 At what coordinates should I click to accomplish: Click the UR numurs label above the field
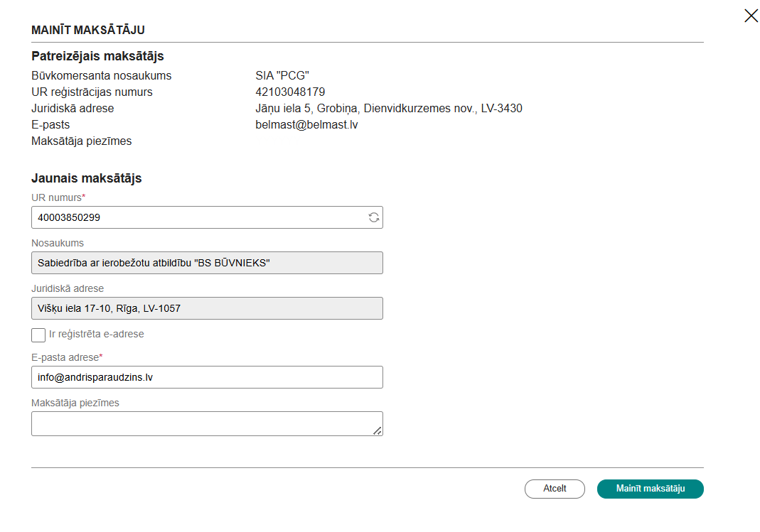[x=58, y=197]
